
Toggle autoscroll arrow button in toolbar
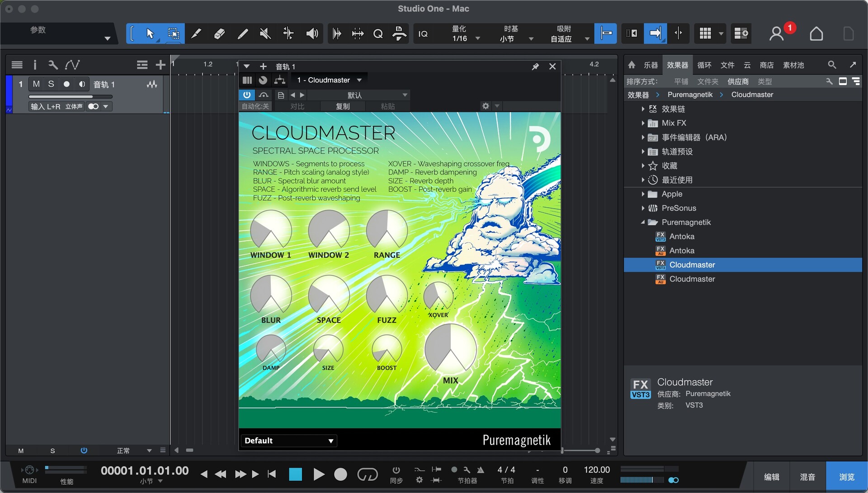pos(655,33)
